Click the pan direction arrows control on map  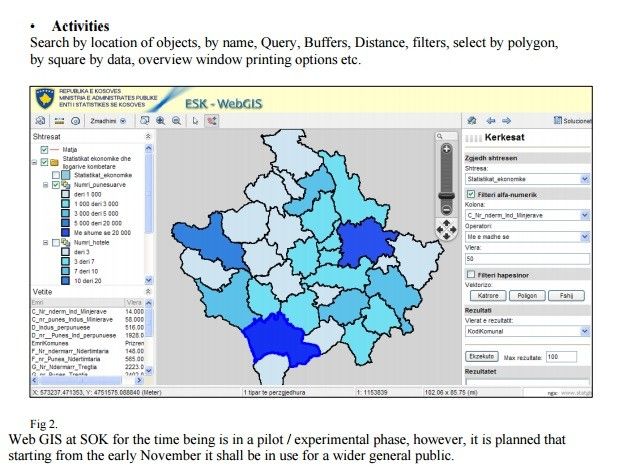pos(446,230)
